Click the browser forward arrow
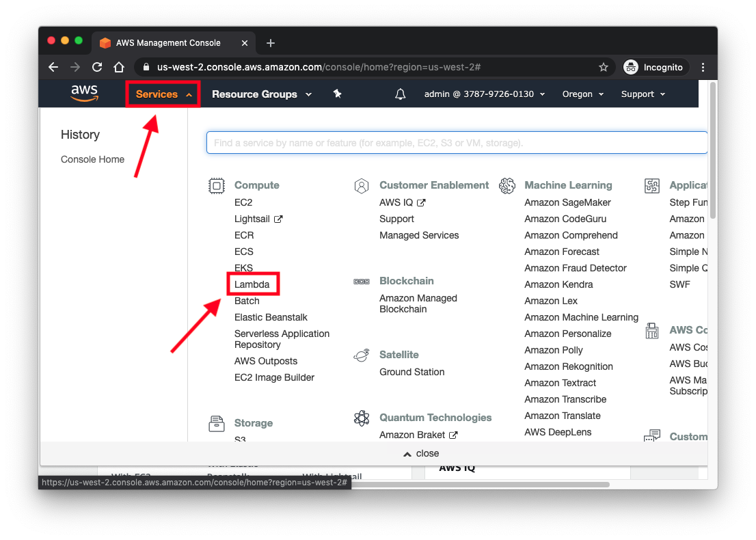The image size is (756, 540). [x=75, y=67]
